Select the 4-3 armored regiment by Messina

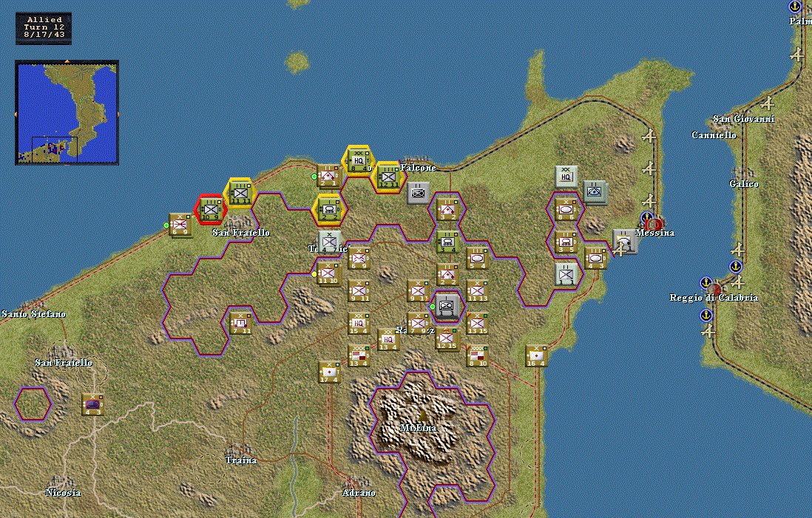tap(595, 258)
